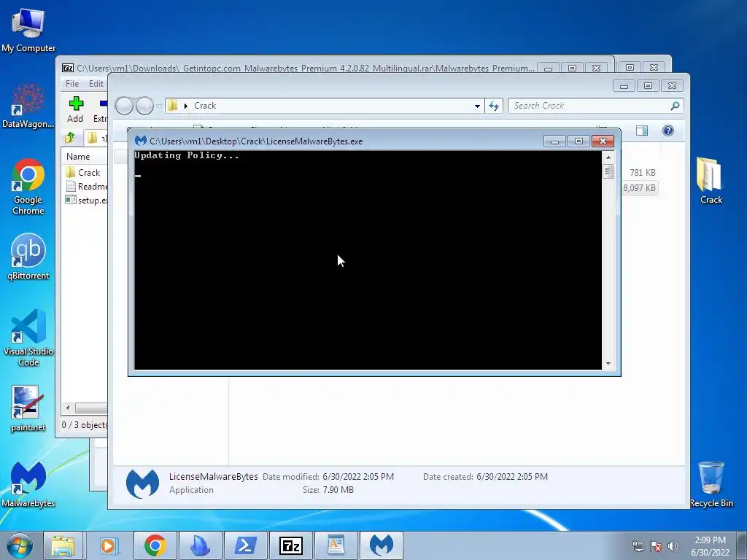747x560 pixels.
Task: Open the Action Center flag tray icon
Action: [x=656, y=546]
